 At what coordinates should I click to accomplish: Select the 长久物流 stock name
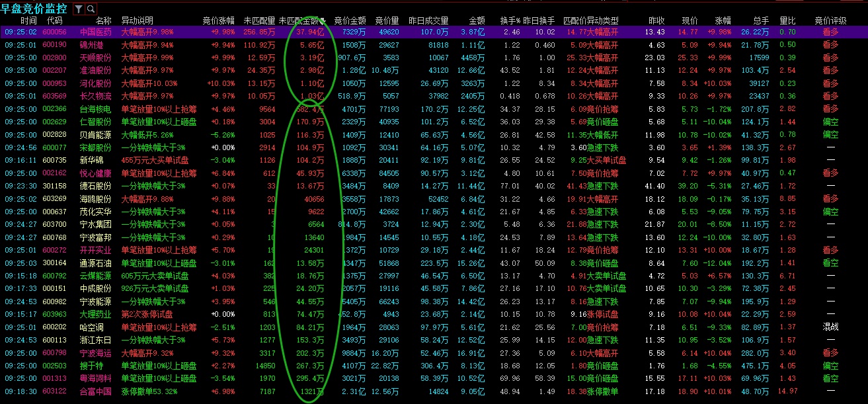(96, 96)
